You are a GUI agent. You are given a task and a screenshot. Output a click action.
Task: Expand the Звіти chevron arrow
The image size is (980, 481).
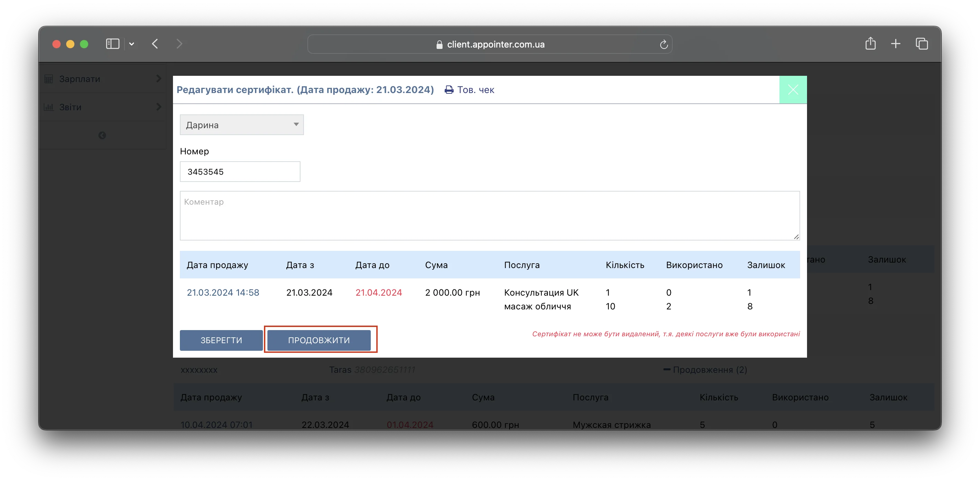click(x=159, y=107)
